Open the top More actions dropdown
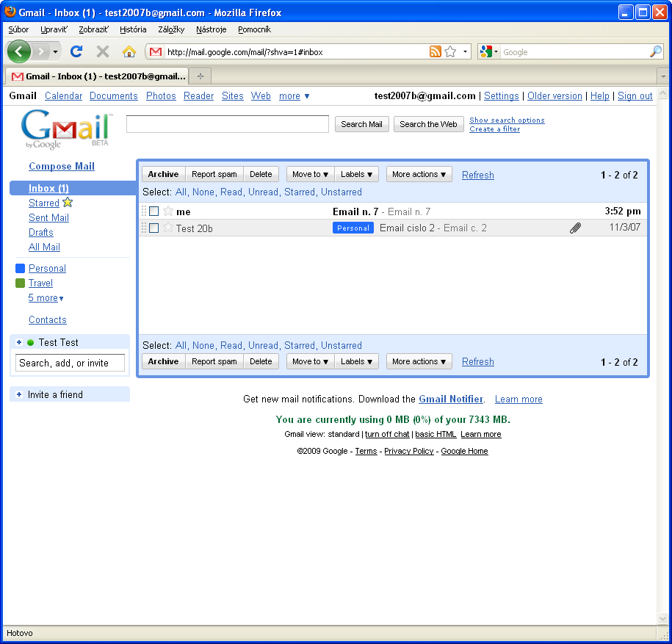This screenshot has height=644, width=672. 419,174
